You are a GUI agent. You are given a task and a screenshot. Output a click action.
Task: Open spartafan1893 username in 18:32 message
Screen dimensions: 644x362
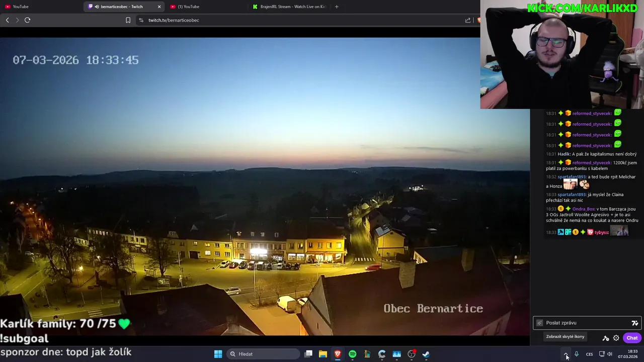pos(572,177)
